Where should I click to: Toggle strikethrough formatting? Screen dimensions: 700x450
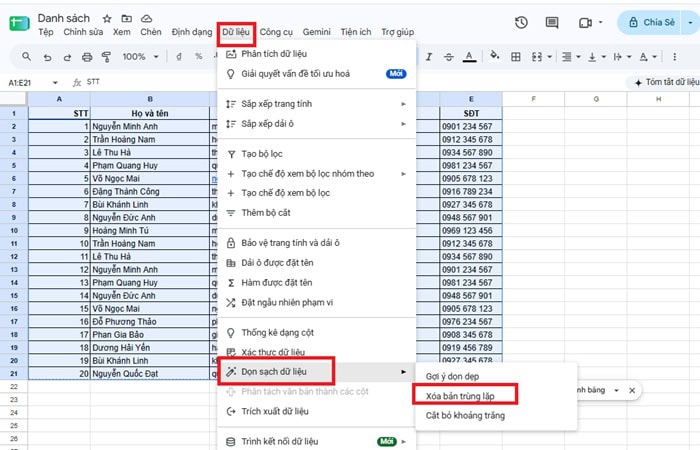click(449, 57)
